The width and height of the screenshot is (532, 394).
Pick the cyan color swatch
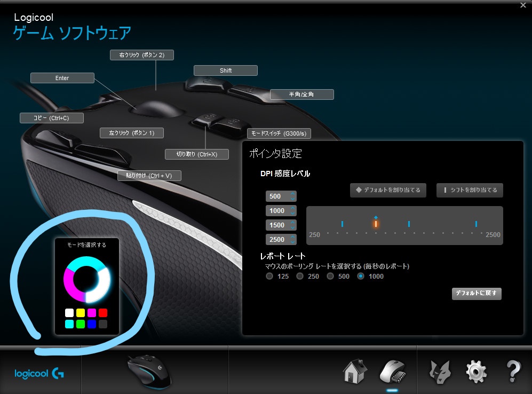point(69,324)
